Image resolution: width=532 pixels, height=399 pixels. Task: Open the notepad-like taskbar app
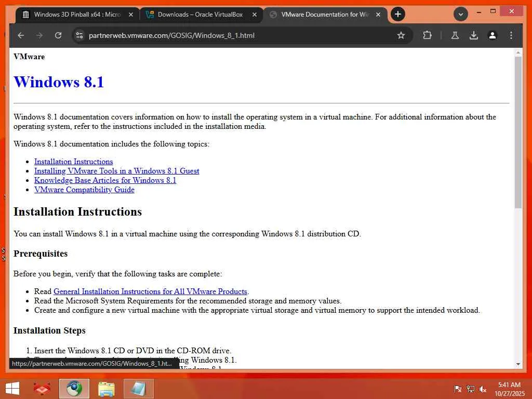pyautogui.click(x=138, y=389)
